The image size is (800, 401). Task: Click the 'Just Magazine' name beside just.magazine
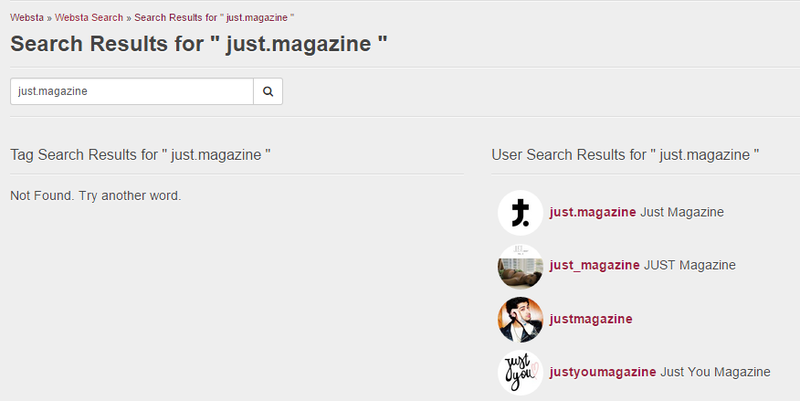click(x=682, y=212)
